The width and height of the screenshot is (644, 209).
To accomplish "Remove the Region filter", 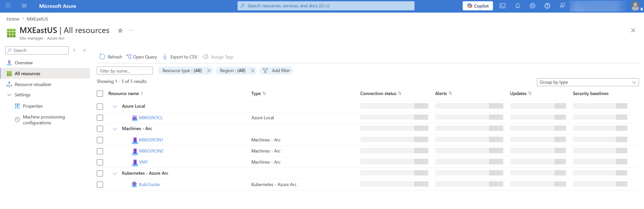I will pos(252,70).
